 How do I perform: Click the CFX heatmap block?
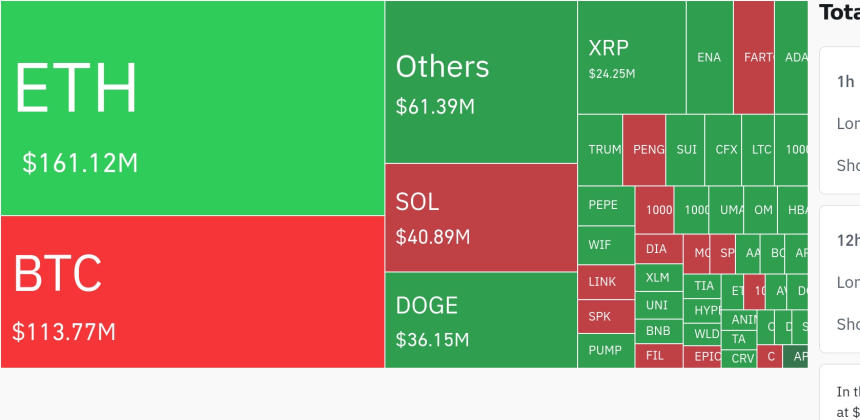click(726, 150)
